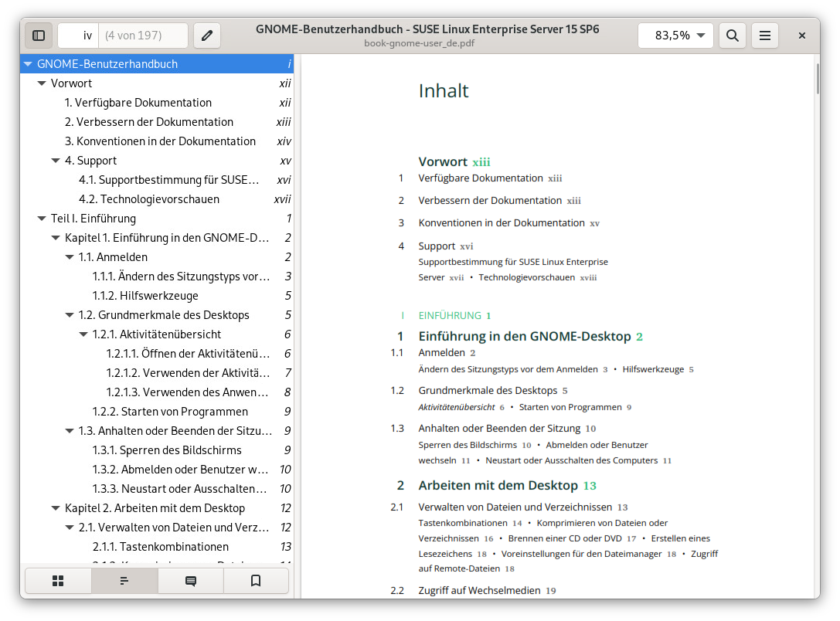Close the document viewer window

pos(802,36)
